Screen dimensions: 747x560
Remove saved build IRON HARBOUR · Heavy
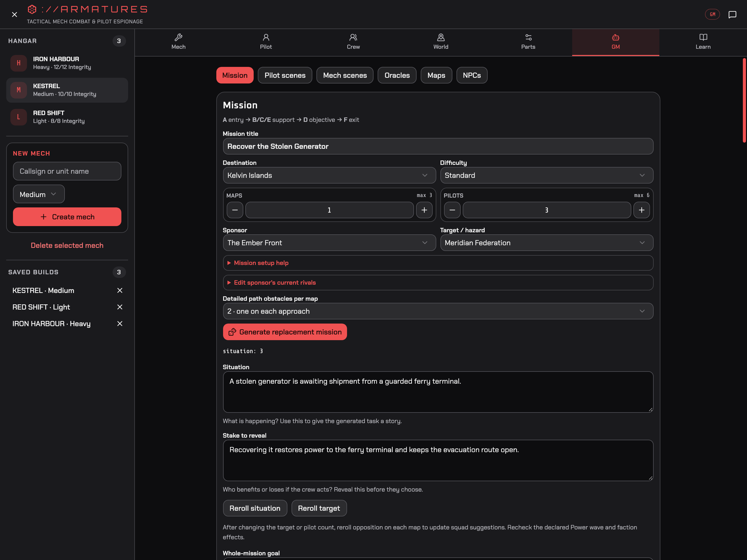point(120,323)
